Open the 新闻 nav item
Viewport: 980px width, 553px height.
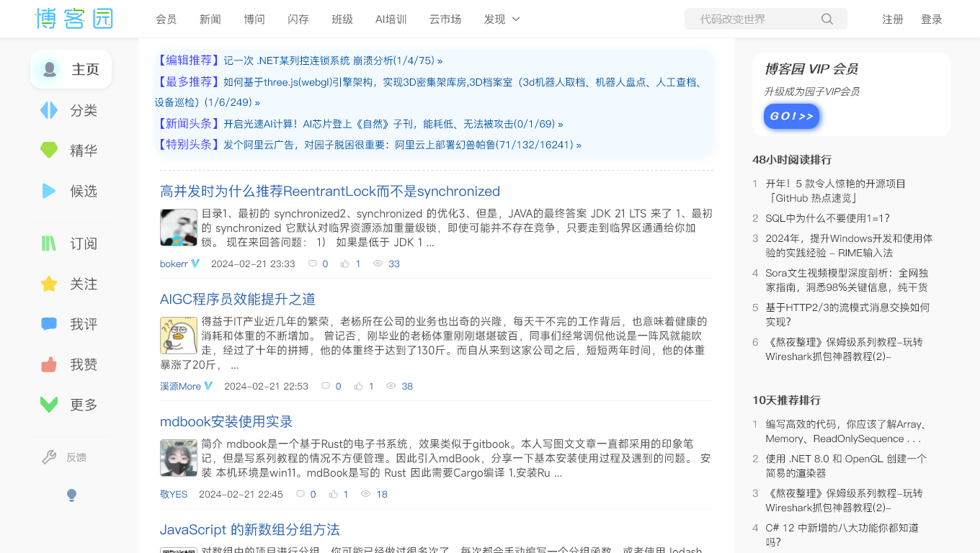(210, 19)
